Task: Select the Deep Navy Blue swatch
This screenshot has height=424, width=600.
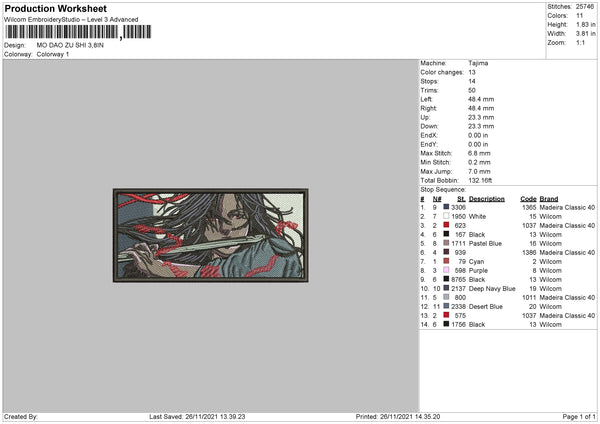Action: [x=446, y=288]
